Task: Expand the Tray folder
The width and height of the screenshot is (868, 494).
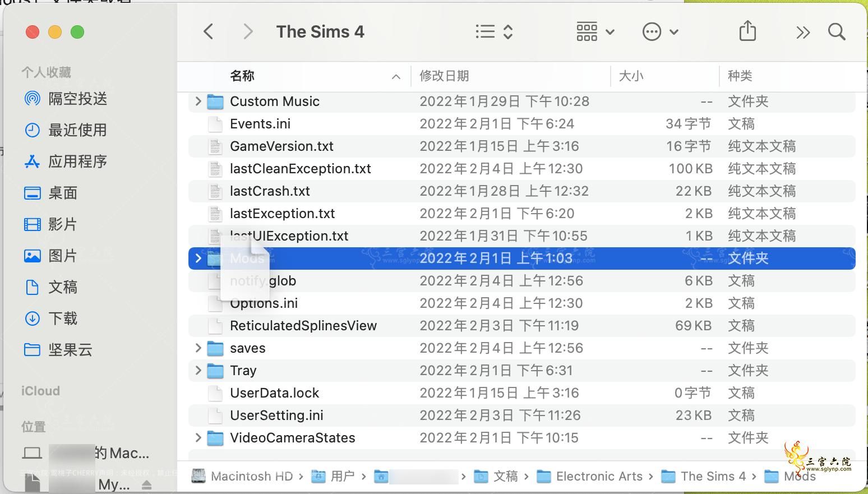Action: click(198, 371)
